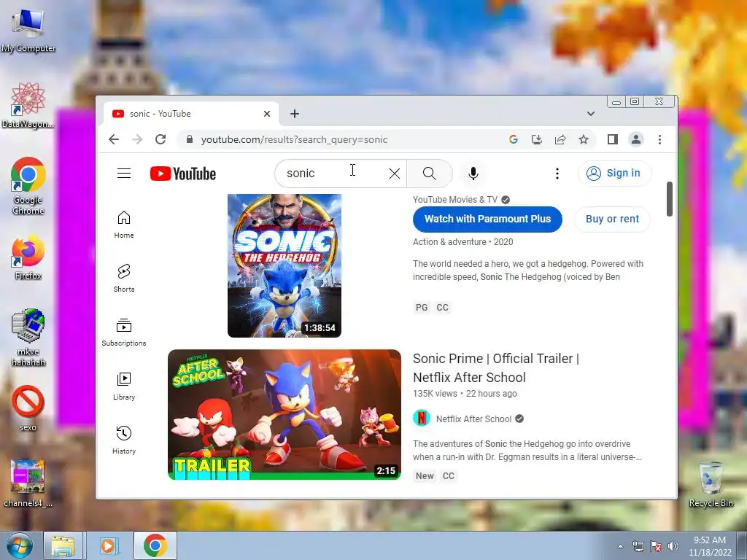Click the Buy or rent button
The width and height of the screenshot is (747, 560).
tap(612, 219)
